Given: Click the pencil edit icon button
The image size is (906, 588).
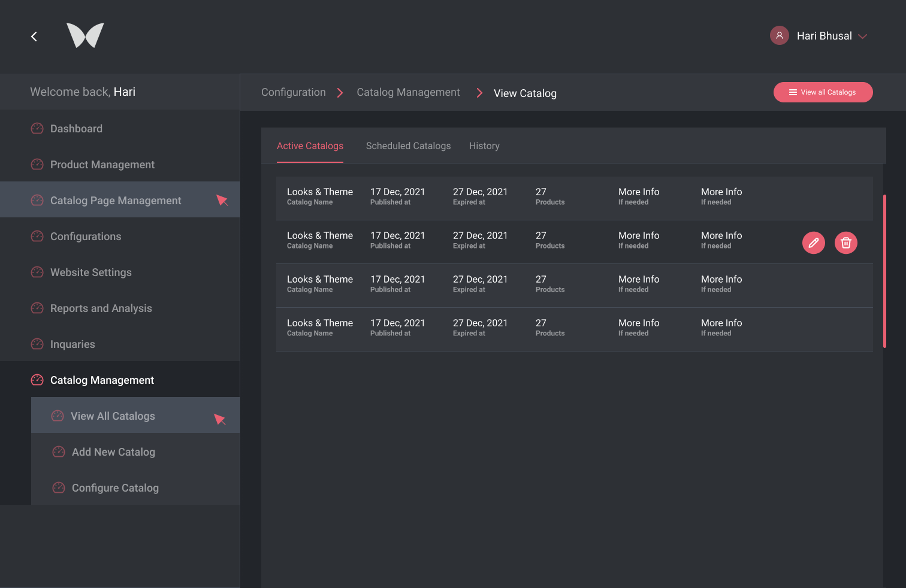Looking at the screenshot, I should 813,243.
